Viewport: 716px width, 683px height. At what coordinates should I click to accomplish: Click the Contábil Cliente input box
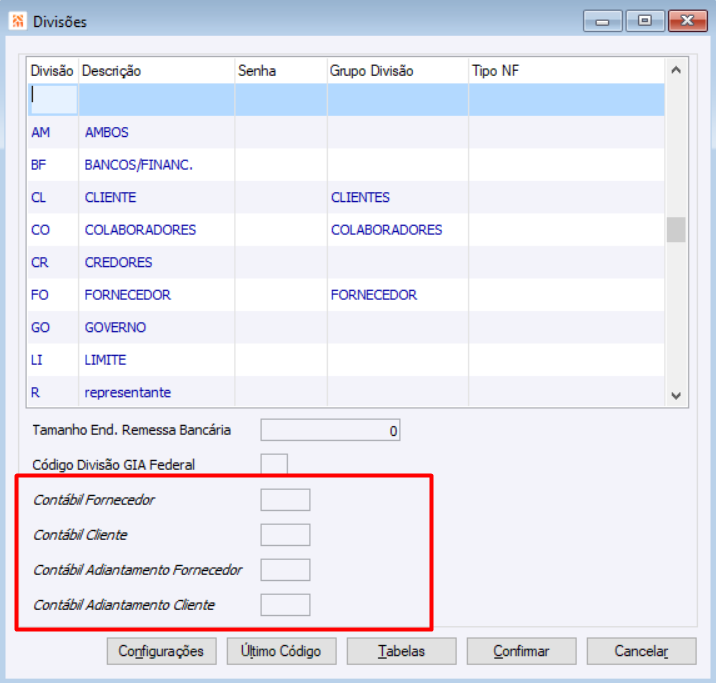285,535
